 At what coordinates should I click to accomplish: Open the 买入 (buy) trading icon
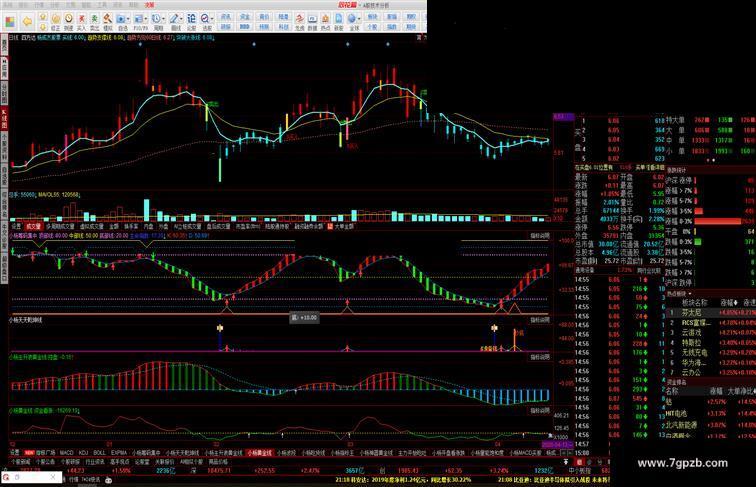pos(81,21)
